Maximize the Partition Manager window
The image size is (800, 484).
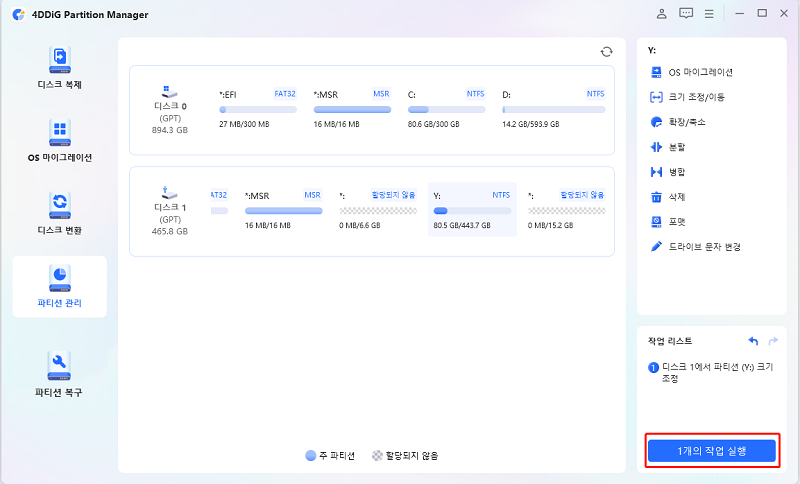point(762,13)
